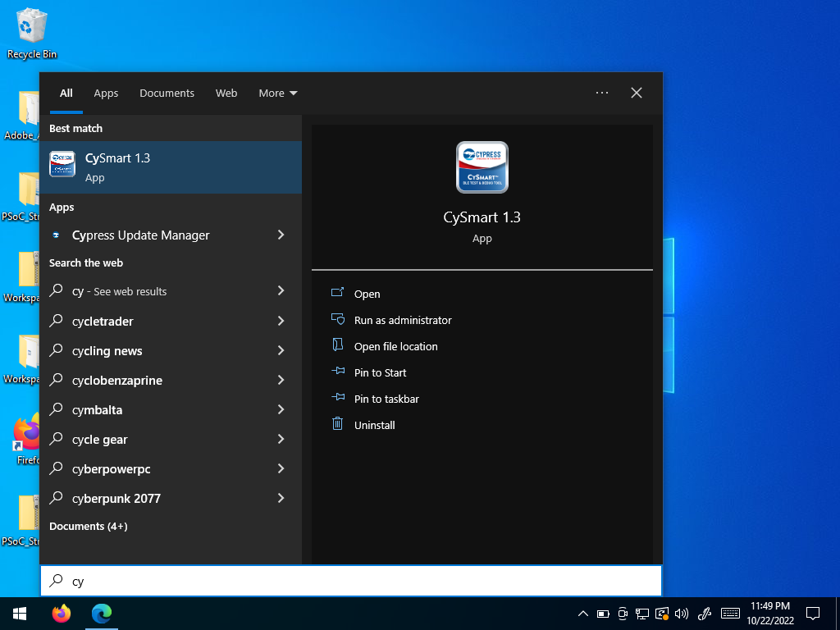Click the search text input field

coord(351,581)
